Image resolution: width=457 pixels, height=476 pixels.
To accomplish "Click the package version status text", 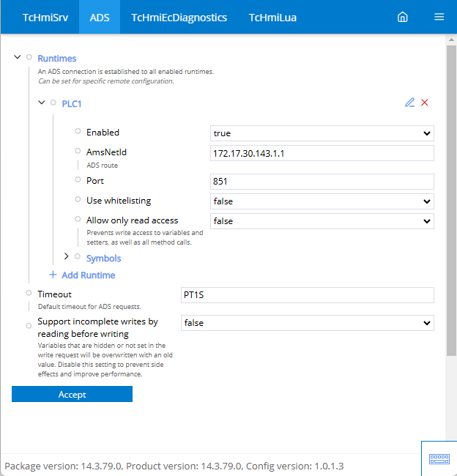I will 174,466.
